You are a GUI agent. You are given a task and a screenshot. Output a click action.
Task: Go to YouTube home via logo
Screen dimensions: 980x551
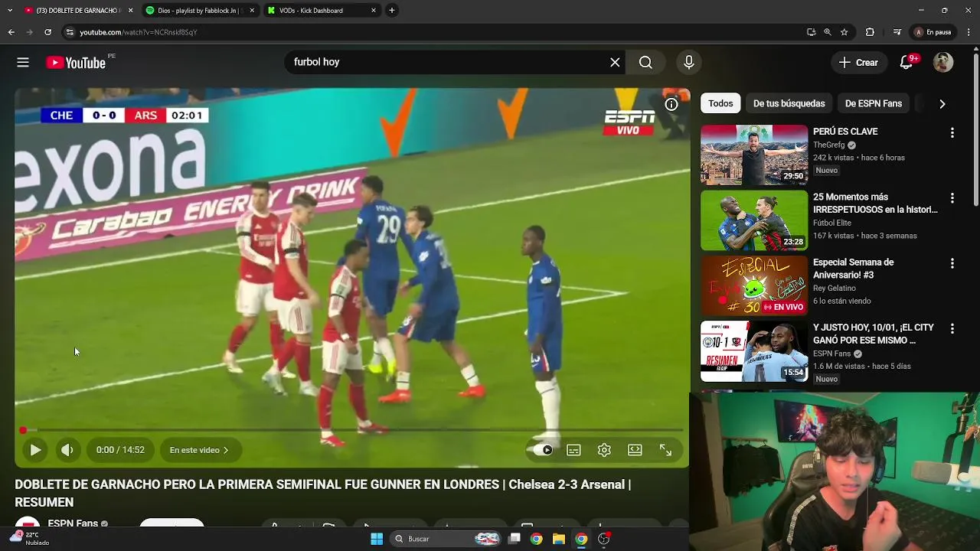(76, 63)
